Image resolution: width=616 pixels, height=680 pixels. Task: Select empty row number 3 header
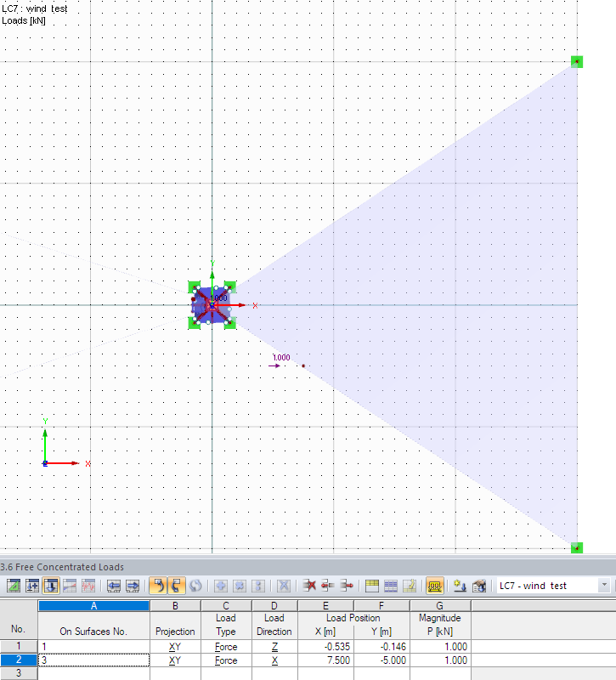pos(19,673)
